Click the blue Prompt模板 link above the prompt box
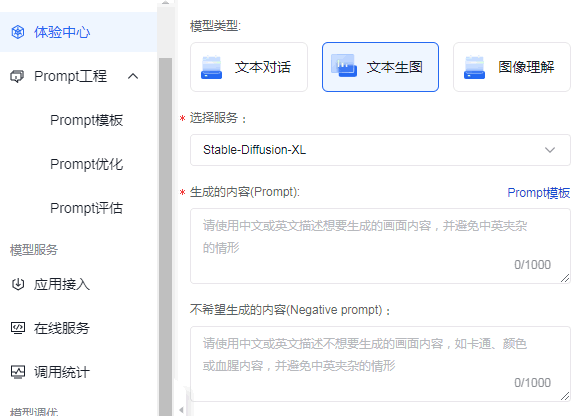Image resolution: width=587 pixels, height=420 pixels. click(x=539, y=193)
